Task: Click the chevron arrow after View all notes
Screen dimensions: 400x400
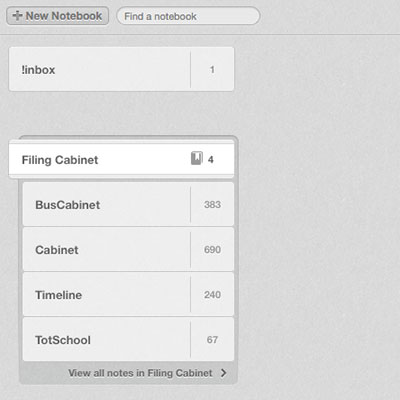Action: (x=224, y=373)
